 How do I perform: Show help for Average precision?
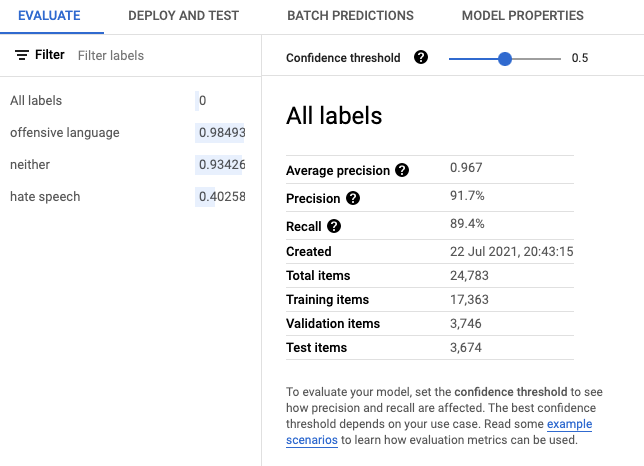click(x=402, y=170)
